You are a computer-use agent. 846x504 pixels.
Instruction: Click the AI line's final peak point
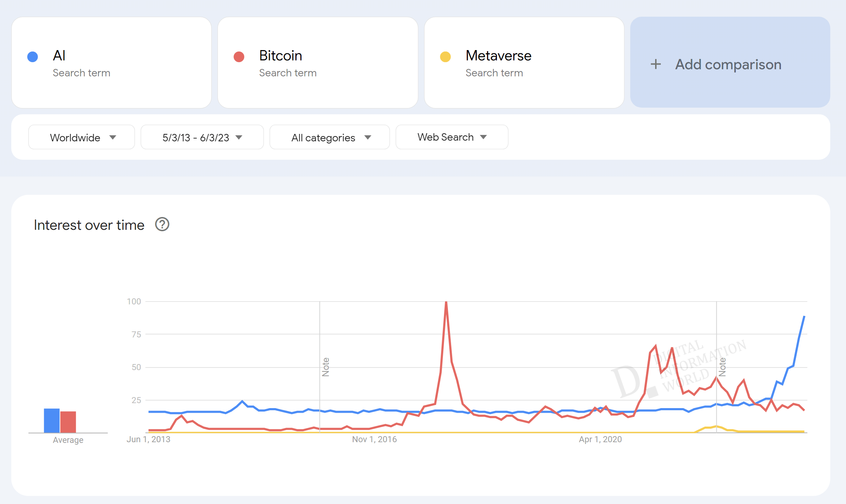click(804, 316)
